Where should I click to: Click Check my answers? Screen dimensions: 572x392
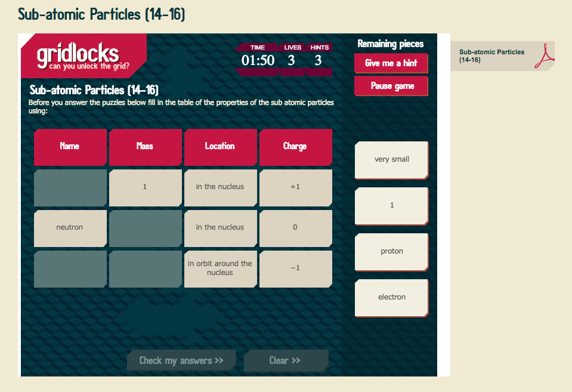[181, 360]
